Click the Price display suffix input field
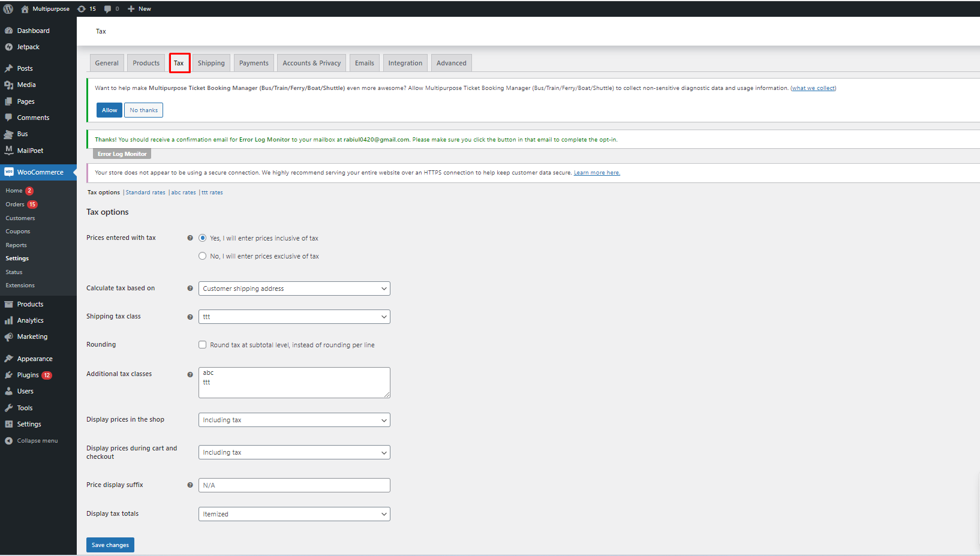This screenshot has height=556, width=980. (x=294, y=485)
